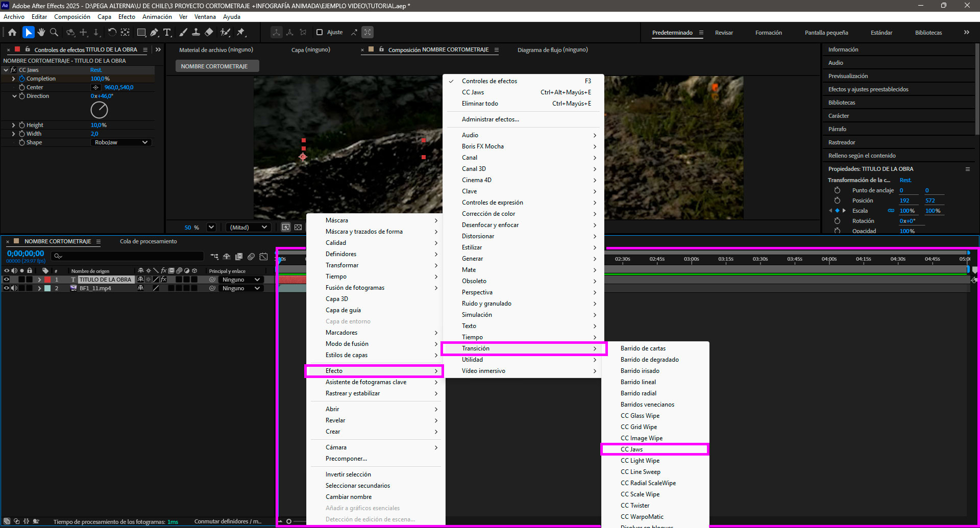Open the (Mitad) resolution dropdown
The image size is (980, 528).
[249, 228]
